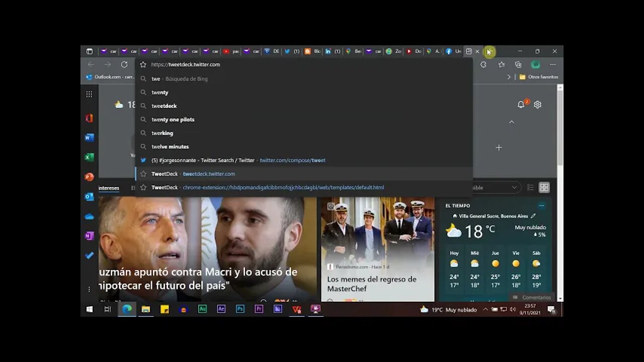644x362 pixels.
Task: Open the weather card options menu
Action: tap(541, 206)
